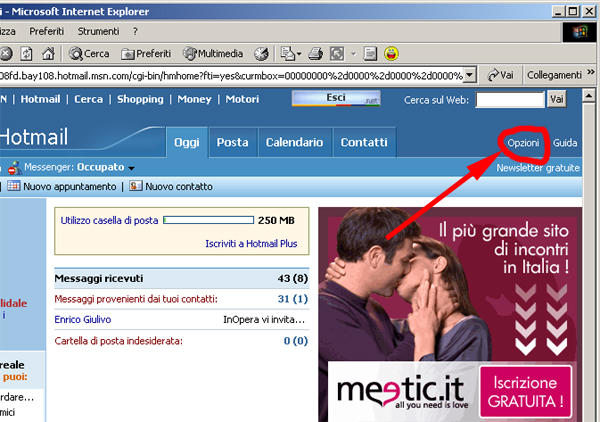The image size is (600, 422).
Task: Click the Messenger status icon
Action: click(x=15, y=168)
